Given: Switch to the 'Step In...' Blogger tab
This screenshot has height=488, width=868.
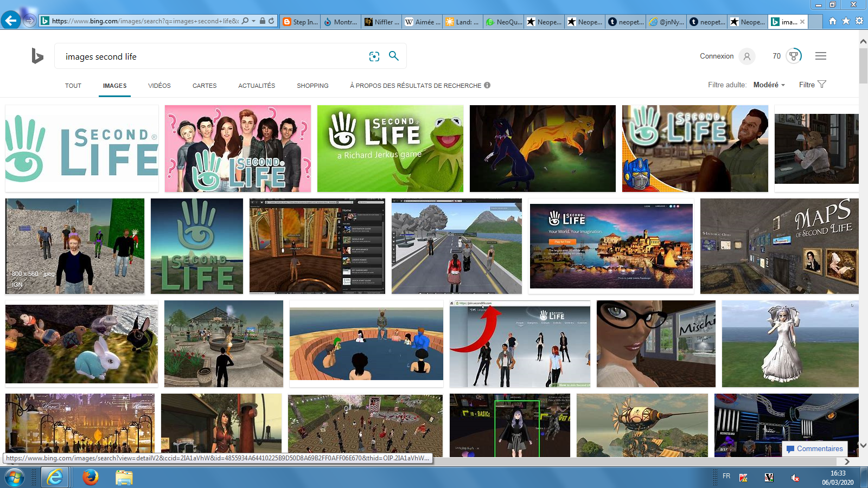Looking at the screenshot, I should pos(300,22).
